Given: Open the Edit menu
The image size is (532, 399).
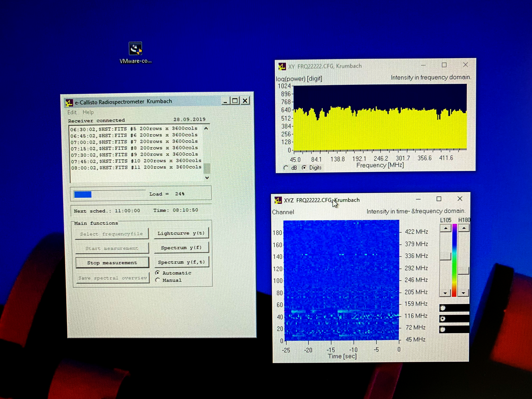Looking at the screenshot, I should click(x=72, y=112).
